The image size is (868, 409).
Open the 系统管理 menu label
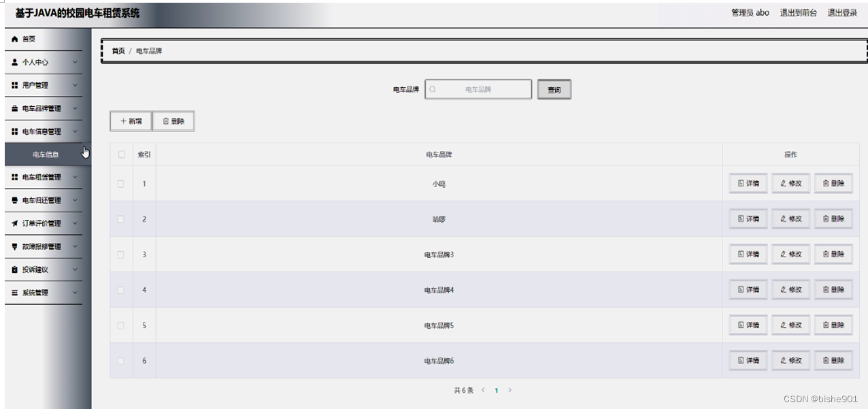click(x=35, y=293)
